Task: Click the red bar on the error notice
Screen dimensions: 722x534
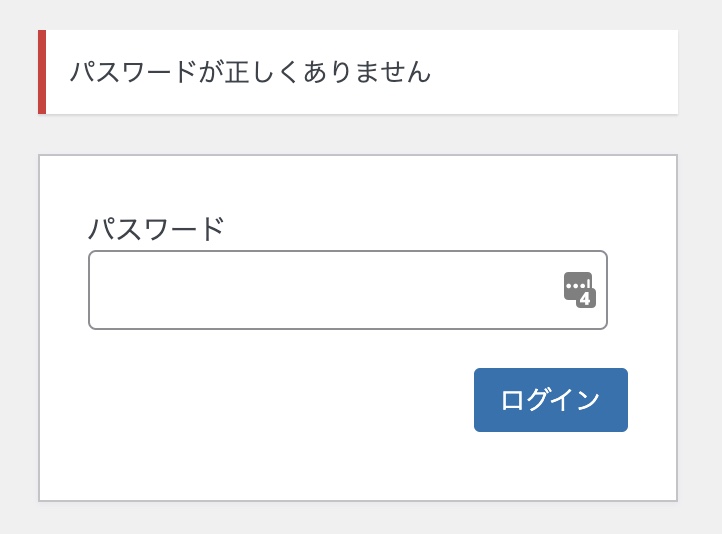Action: [x=42, y=72]
